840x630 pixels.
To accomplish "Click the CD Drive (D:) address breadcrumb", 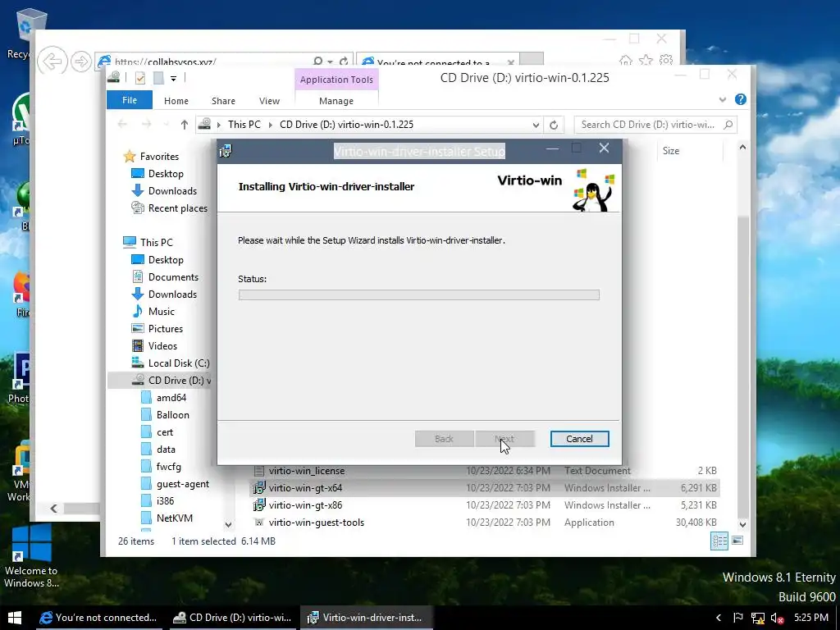I will [x=347, y=125].
